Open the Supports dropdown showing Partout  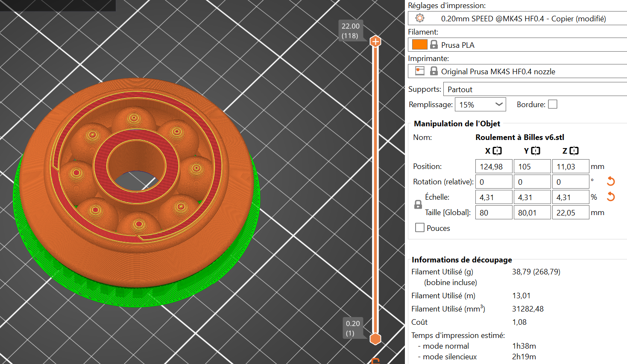coord(535,89)
